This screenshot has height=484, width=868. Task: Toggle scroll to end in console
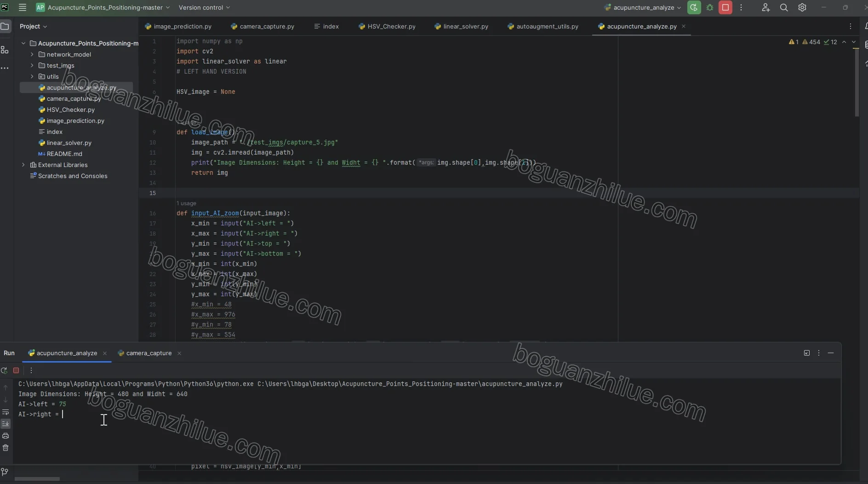click(x=6, y=423)
